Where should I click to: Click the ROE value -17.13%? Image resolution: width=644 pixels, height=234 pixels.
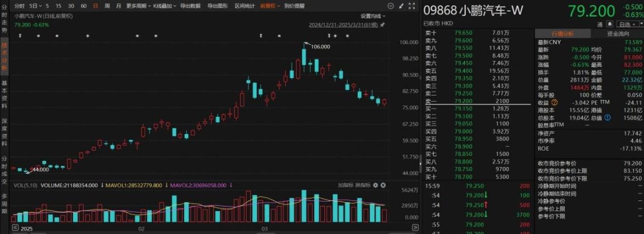coord(632,149)
